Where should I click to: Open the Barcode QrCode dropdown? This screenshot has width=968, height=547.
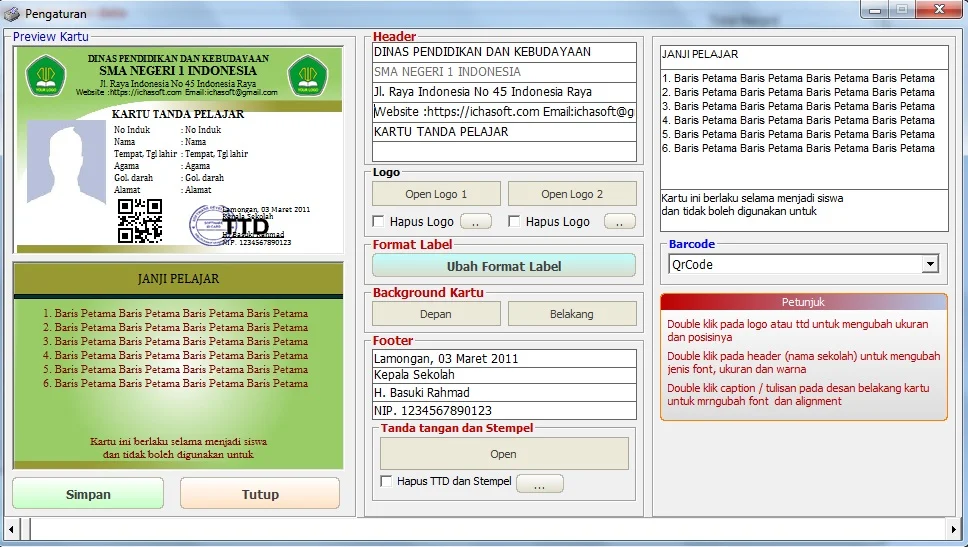(x=930, y=264)
